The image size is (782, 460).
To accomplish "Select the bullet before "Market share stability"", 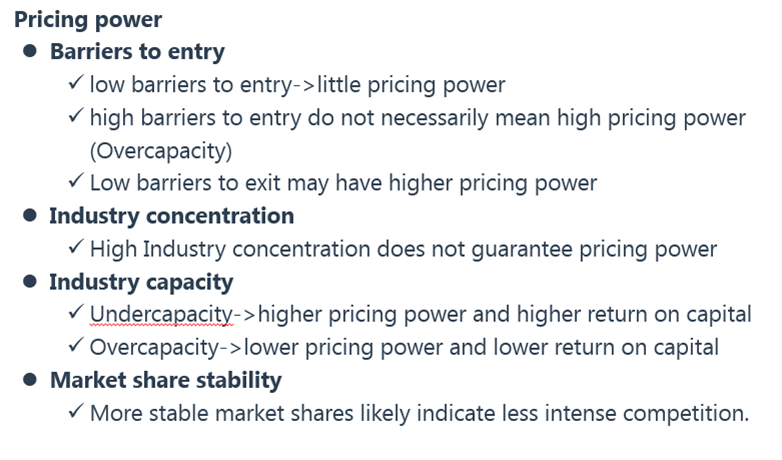I will point(31,381).
